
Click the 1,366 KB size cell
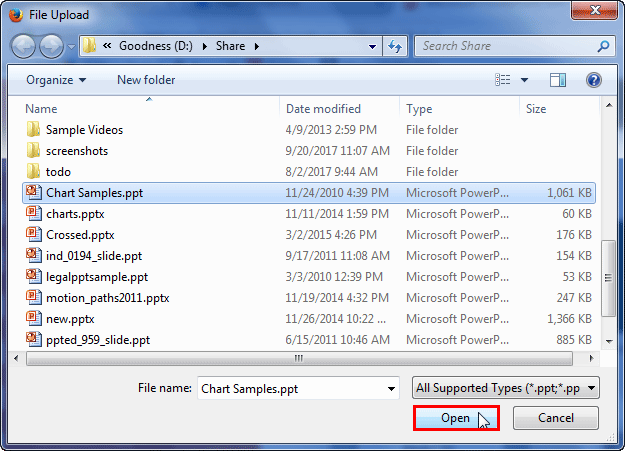point(569,319)
